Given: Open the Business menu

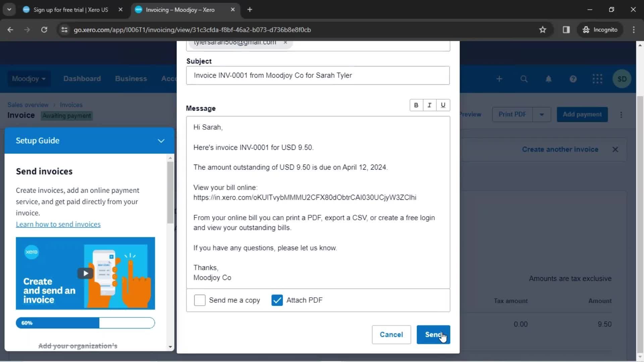Looking at the screenshot, I should click(131, 79).
